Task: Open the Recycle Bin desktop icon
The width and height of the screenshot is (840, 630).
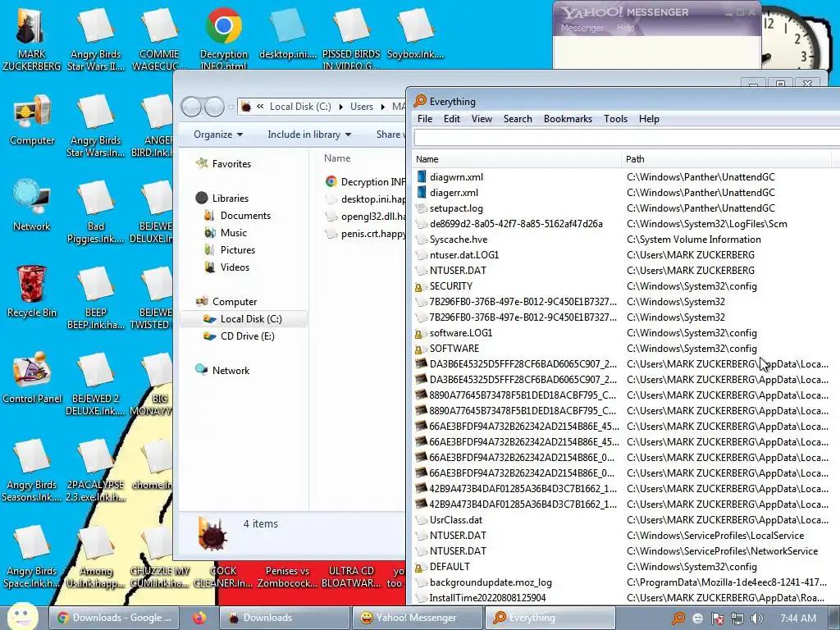Action: (x=32, y=291)
